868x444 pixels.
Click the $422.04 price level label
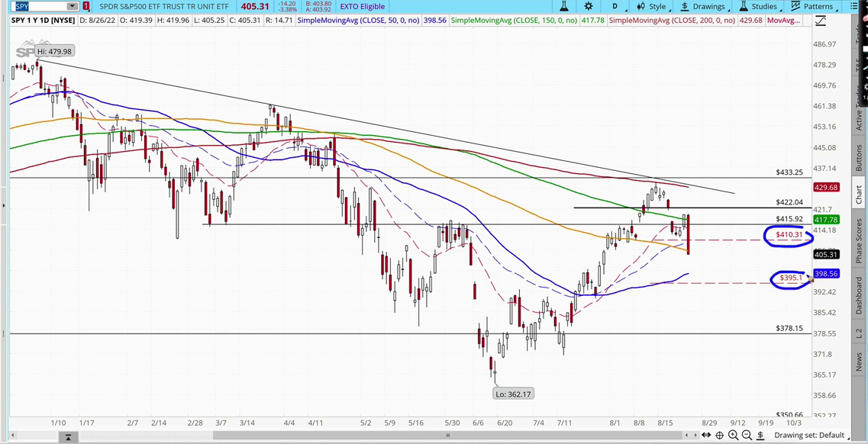coord(789,202)
